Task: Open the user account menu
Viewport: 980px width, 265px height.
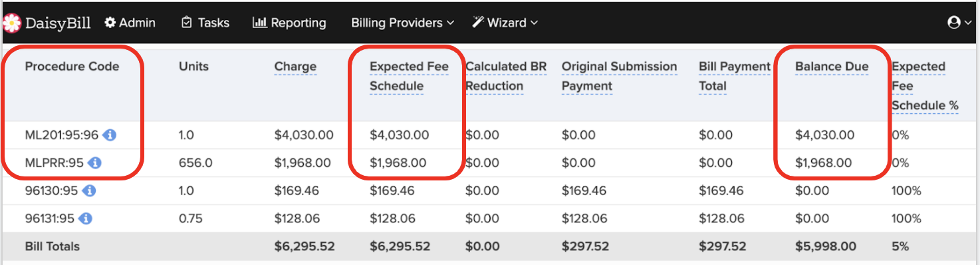Action: (959, 23)
